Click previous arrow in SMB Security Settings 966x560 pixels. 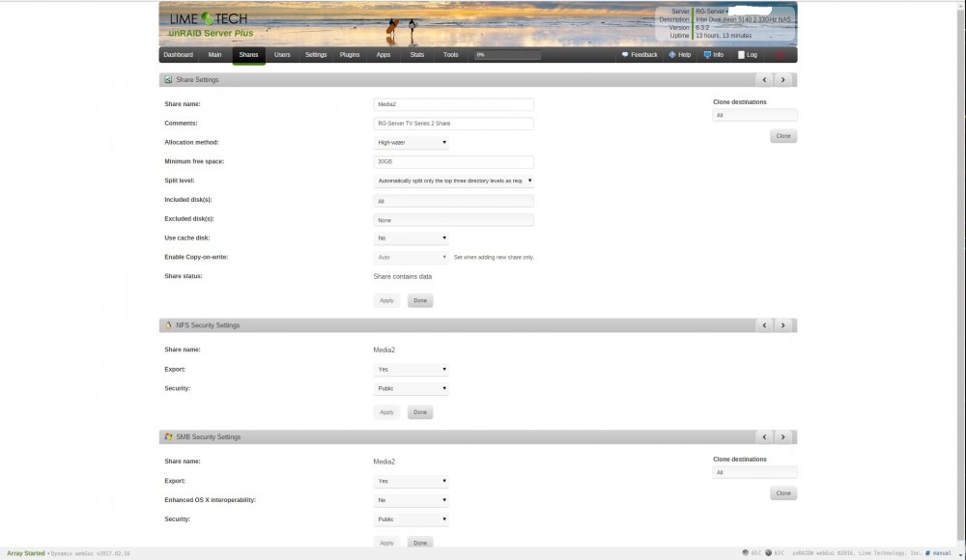[x=764, y=436]
